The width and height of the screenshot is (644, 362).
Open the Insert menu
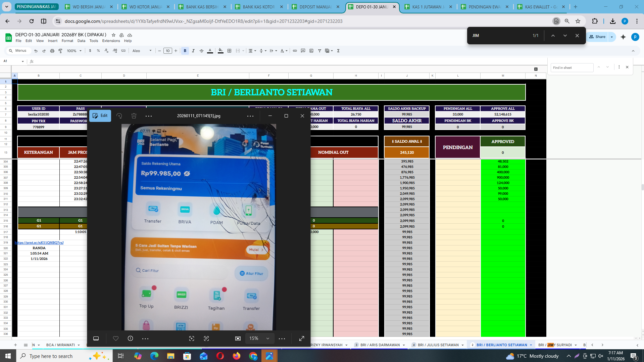pyautogui.click(x=53, y=41)
